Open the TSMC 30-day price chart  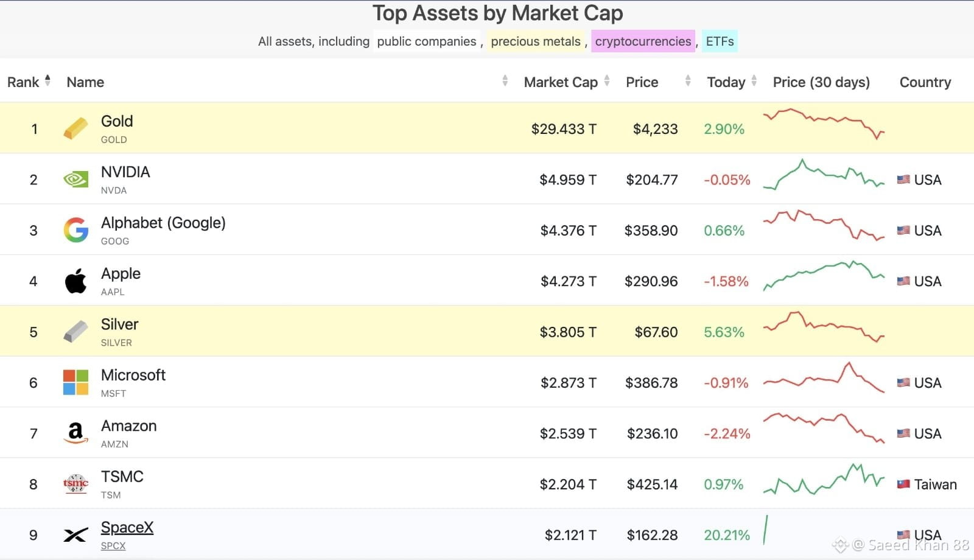[x=824, y=479]
